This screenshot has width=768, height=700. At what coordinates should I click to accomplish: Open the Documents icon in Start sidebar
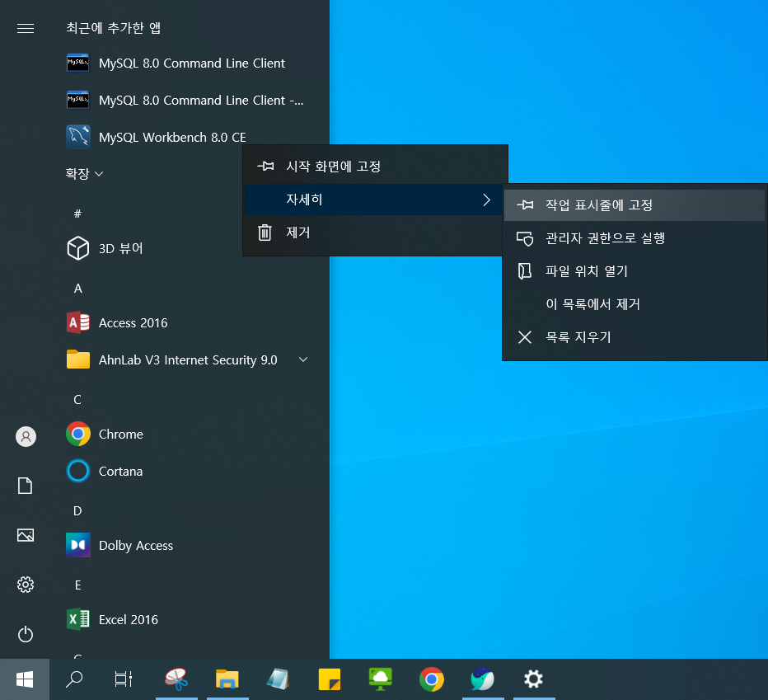coord(26,486)
